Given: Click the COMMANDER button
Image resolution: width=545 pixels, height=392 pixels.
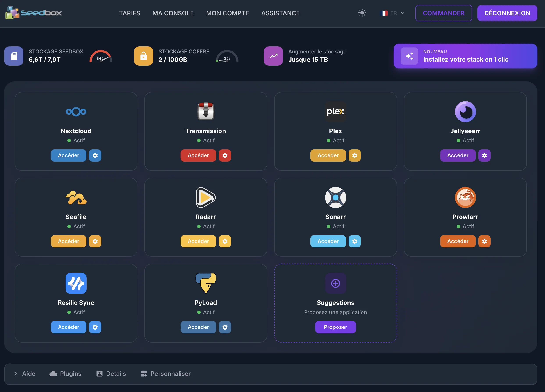Looking at the screenshot, I should pyautogui.click(x=443, y=13).
